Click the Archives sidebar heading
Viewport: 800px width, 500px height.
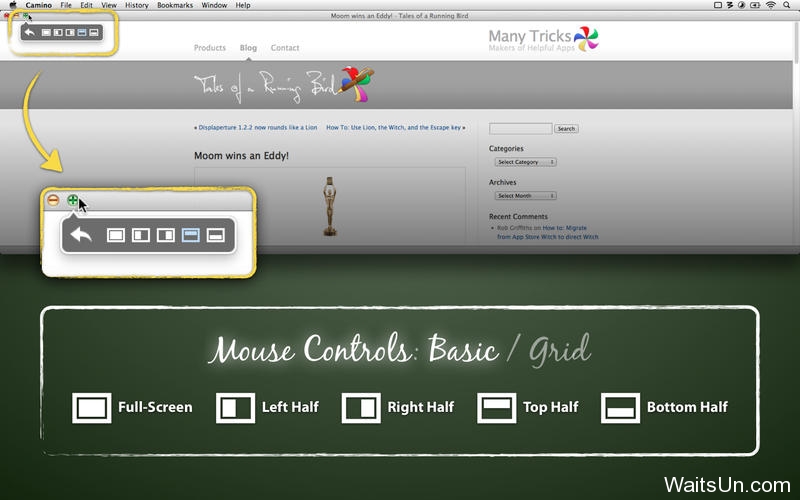(503, 182)
